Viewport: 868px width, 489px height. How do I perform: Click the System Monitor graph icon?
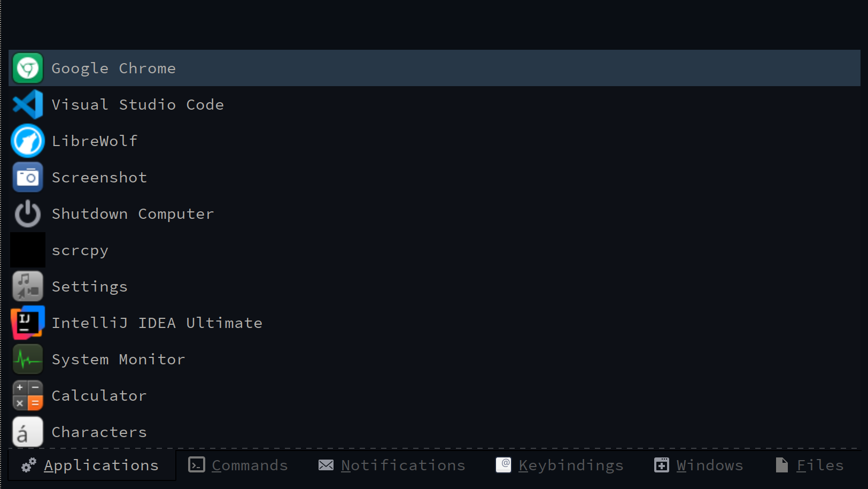(28, 359)
